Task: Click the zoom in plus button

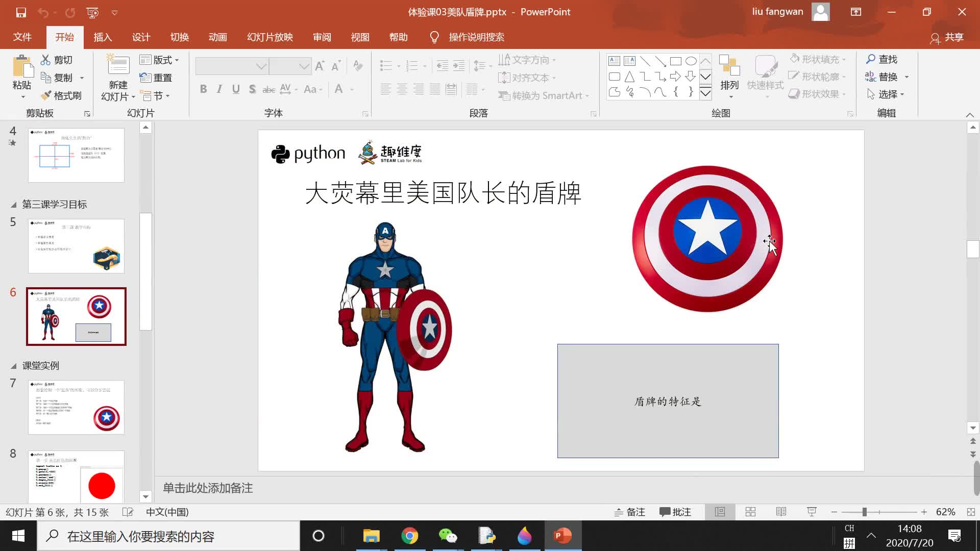Action: [924, 512]
